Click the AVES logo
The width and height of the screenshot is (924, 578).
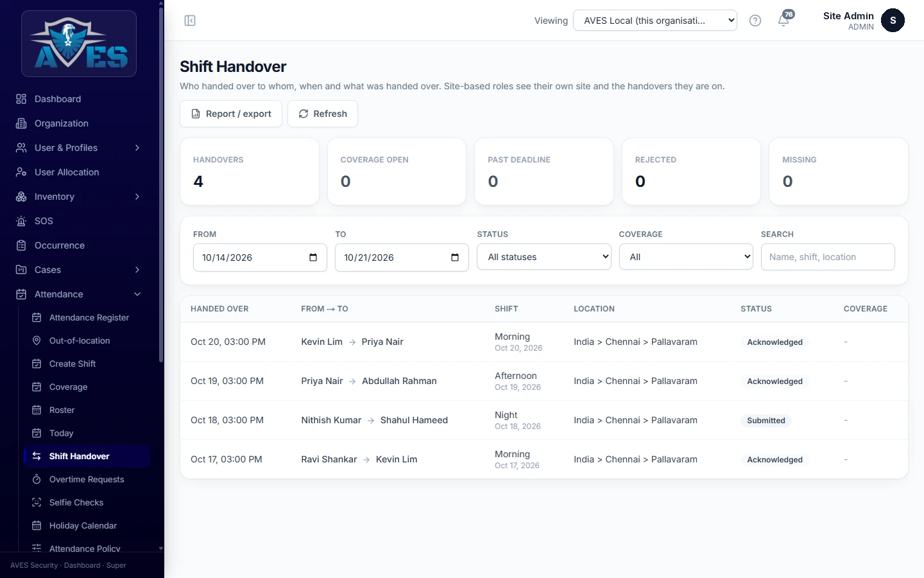coord(79,44)
